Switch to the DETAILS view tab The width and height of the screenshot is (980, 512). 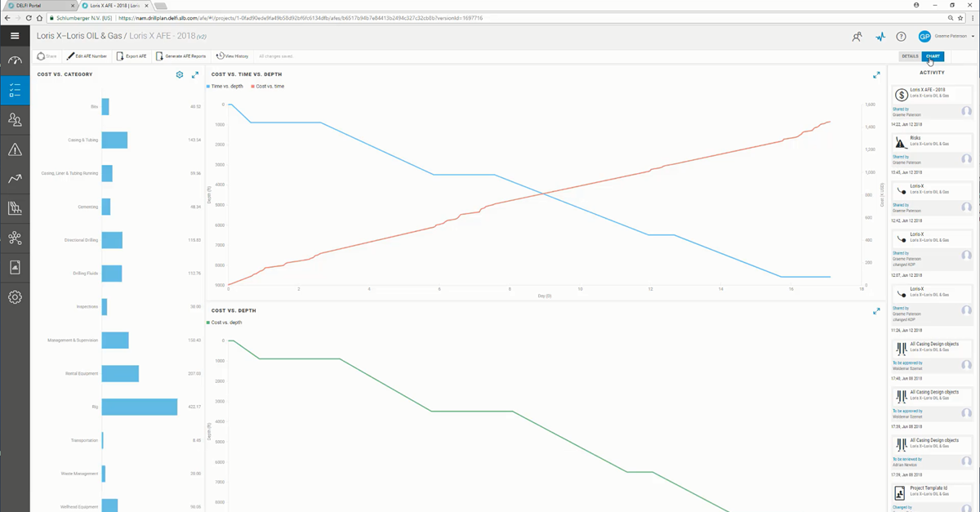click(x=911, y=56)
